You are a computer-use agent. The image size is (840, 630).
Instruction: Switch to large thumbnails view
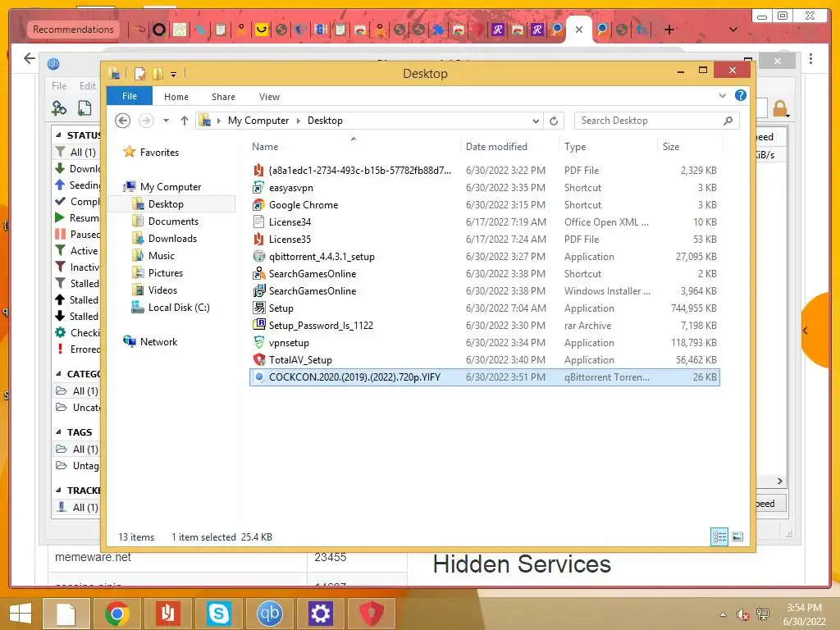pos(737,536)
